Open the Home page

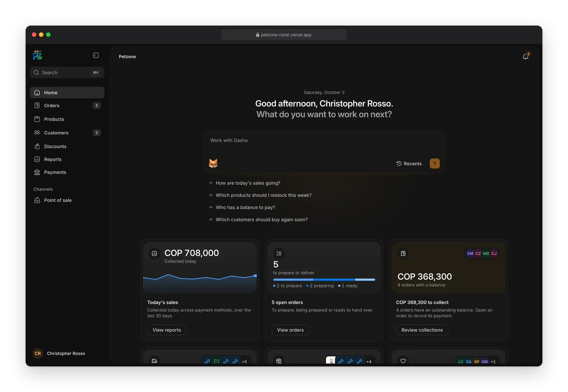pyautogui.click(x=67, y=92)
